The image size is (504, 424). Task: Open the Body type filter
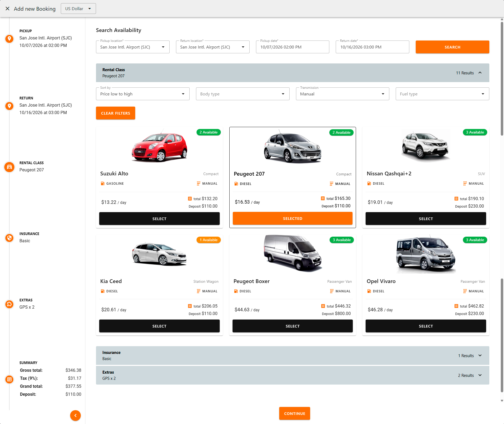click(243, 94)
